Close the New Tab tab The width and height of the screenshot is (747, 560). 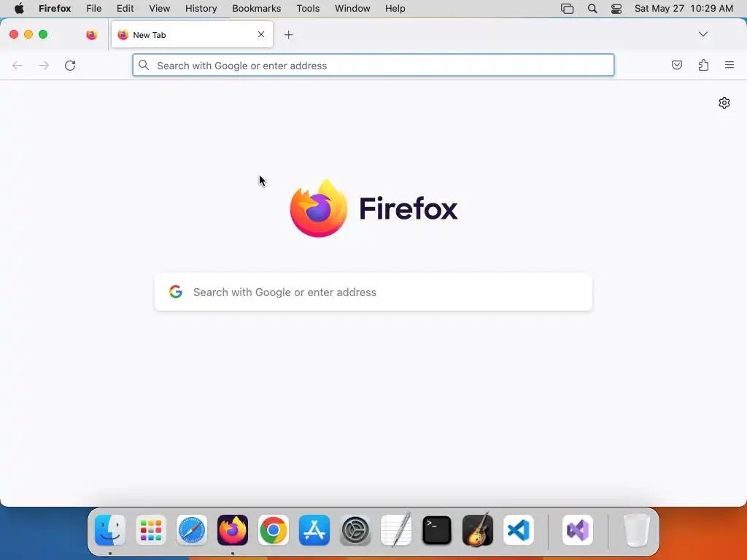click(261, 34)
